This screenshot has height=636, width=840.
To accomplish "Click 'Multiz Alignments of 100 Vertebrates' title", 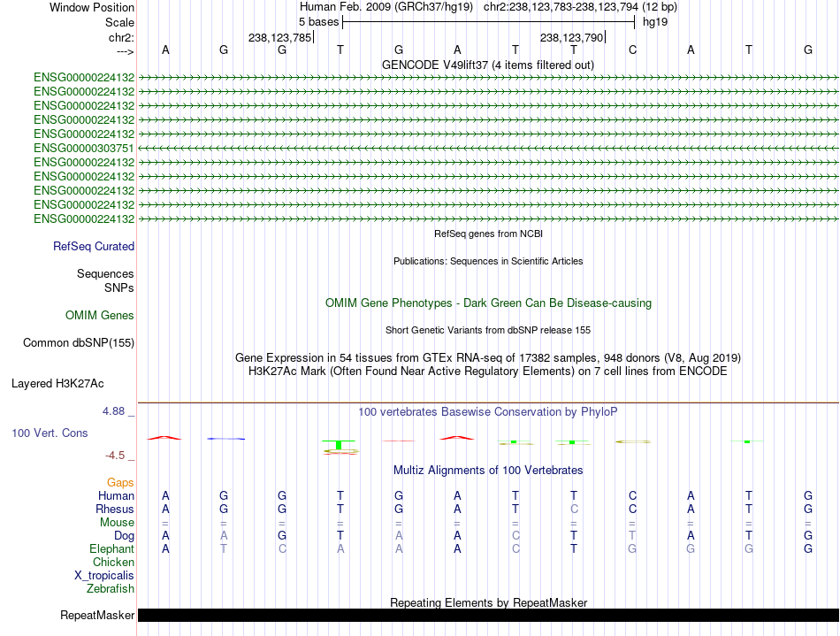I will [x=488, y=470].
